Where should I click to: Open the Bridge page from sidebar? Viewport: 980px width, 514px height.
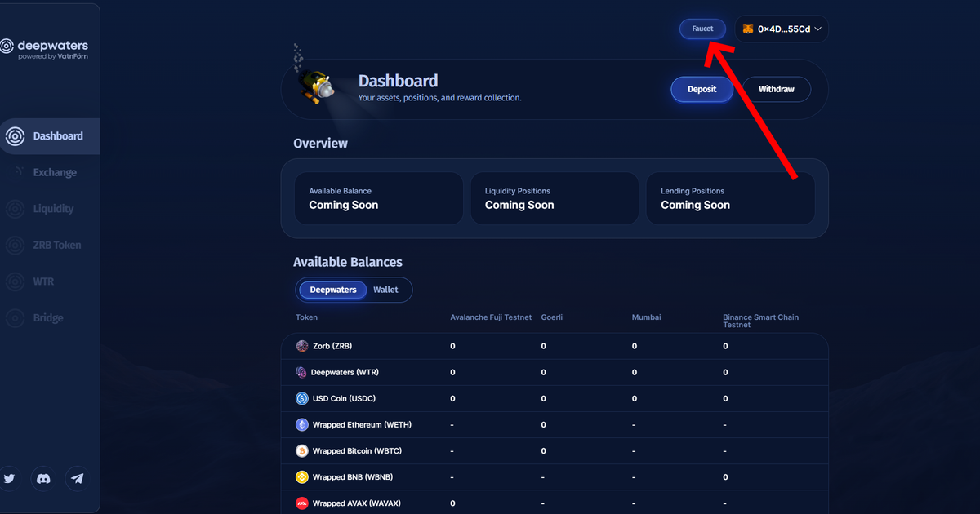[50, 317]
